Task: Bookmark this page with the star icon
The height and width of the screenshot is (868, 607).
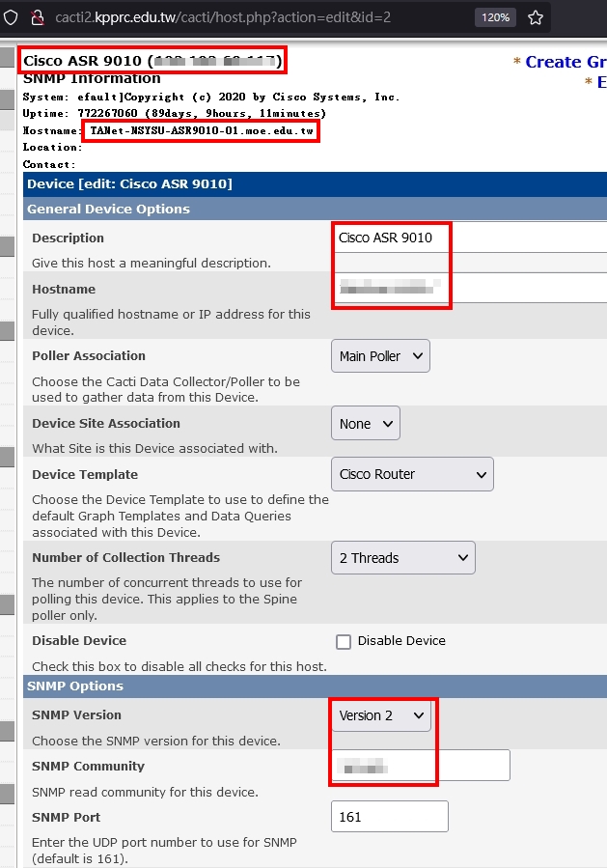Action: point(535,17)
